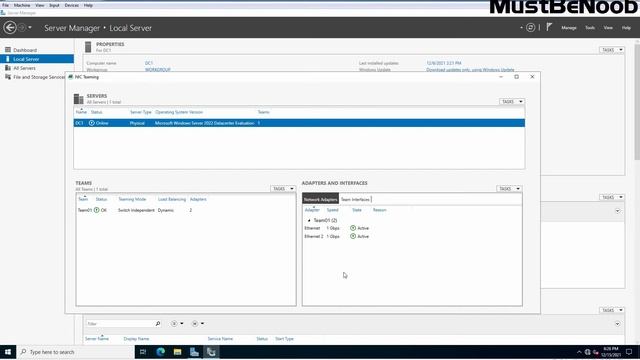Click the refresh icon in Server Manager header
Image resolution: width=640 pixels, height=360 pixels.
coord(530,28)
